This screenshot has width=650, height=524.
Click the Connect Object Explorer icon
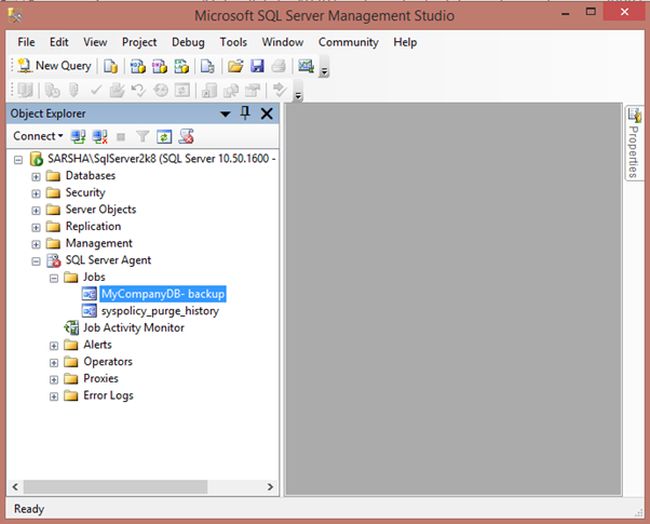(x=78, y=136)
